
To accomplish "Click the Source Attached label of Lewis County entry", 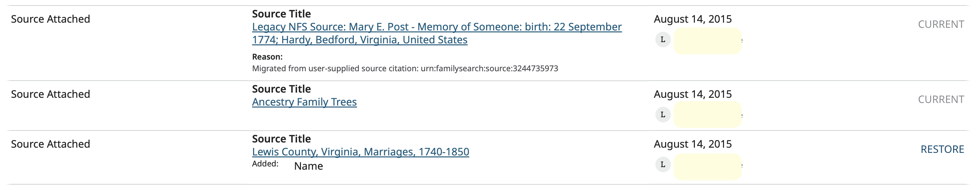I will [x=50, y=144].
